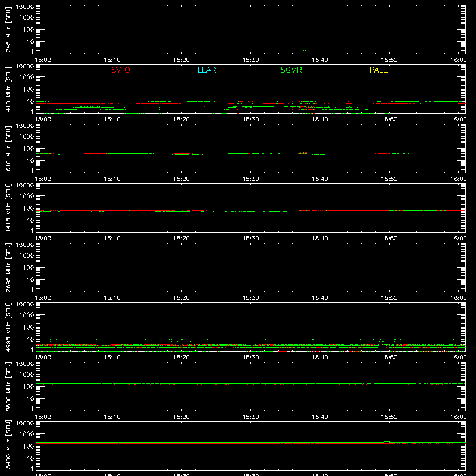The height and width of the screenshot is (476, 476).
Task: Click the cyan LEAR station label
Action: (206, 70)
